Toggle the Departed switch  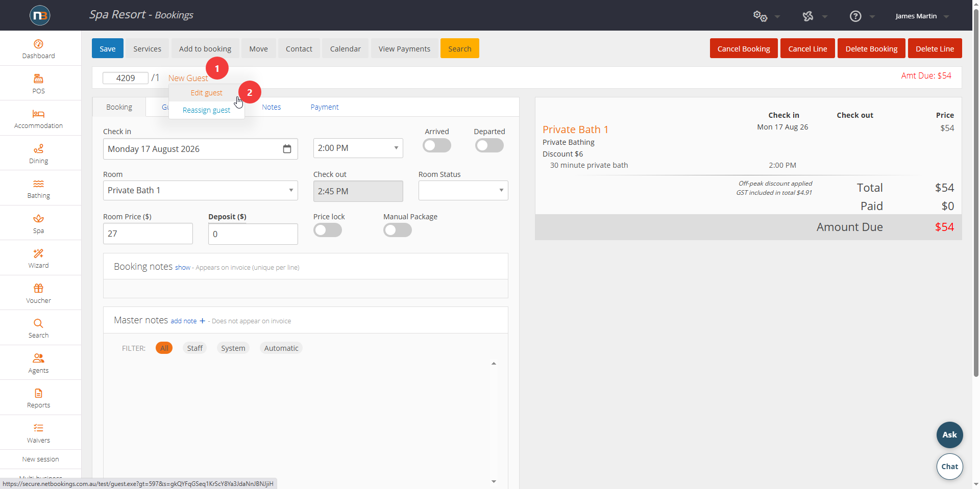[x=489, y=146]
